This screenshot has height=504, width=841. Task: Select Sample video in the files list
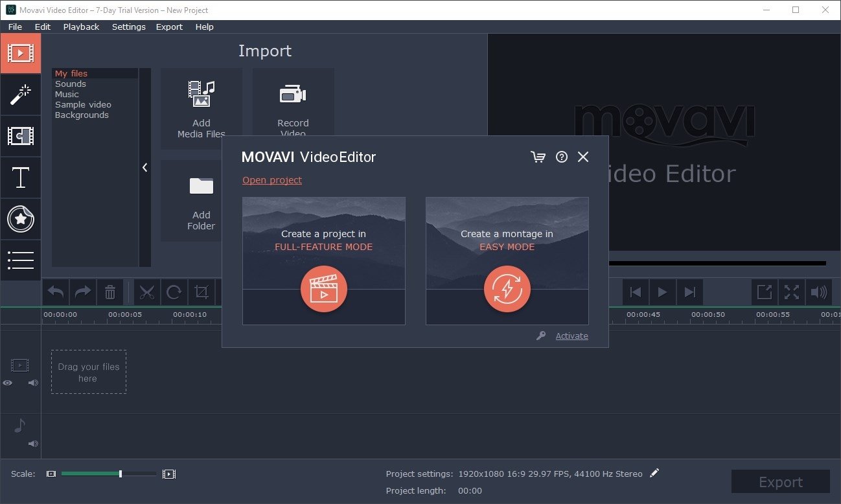(83, 104)
